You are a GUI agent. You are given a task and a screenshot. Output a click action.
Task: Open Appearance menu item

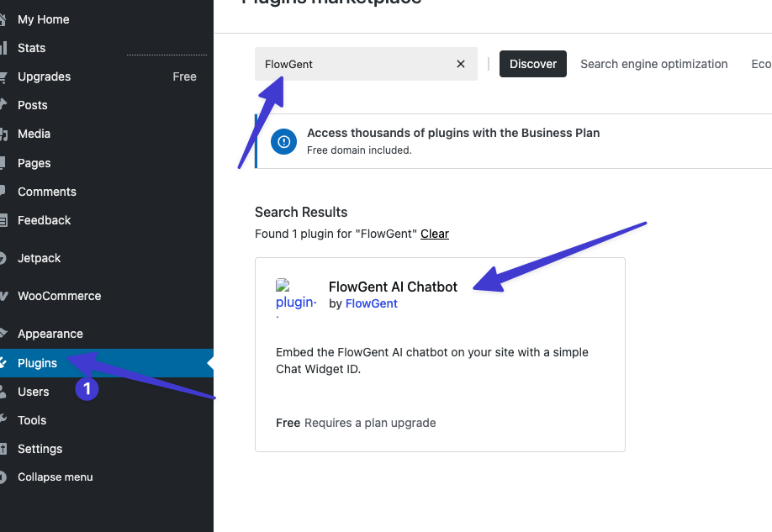coord(50,334)
